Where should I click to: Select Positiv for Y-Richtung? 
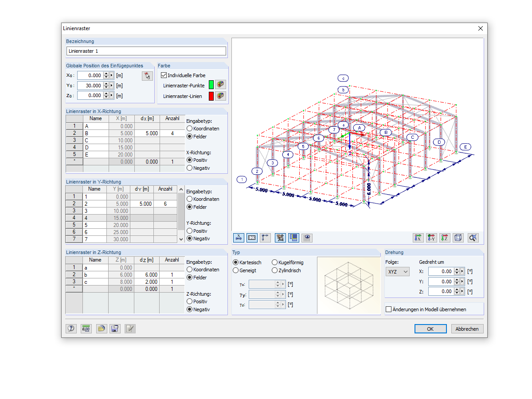coord(189,231)
